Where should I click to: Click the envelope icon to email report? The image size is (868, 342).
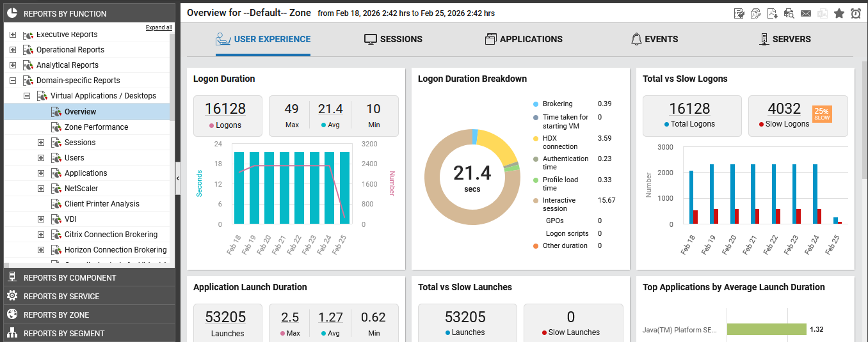806,13
